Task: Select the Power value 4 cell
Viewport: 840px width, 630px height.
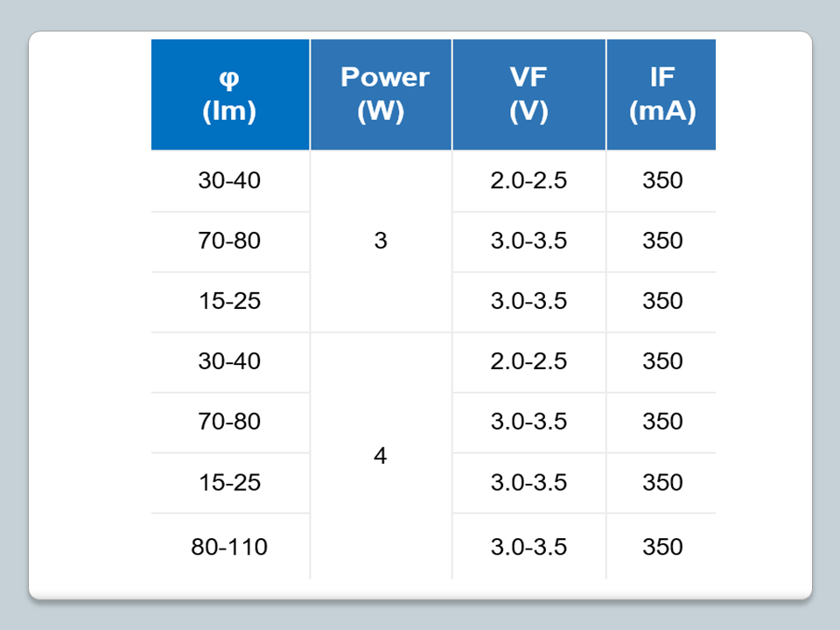Action: click(381, 456)
